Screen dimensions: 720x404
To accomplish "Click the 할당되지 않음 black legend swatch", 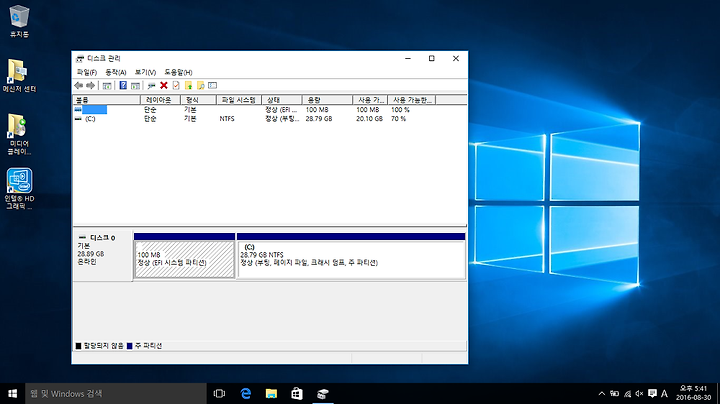I will coord(78,346).
